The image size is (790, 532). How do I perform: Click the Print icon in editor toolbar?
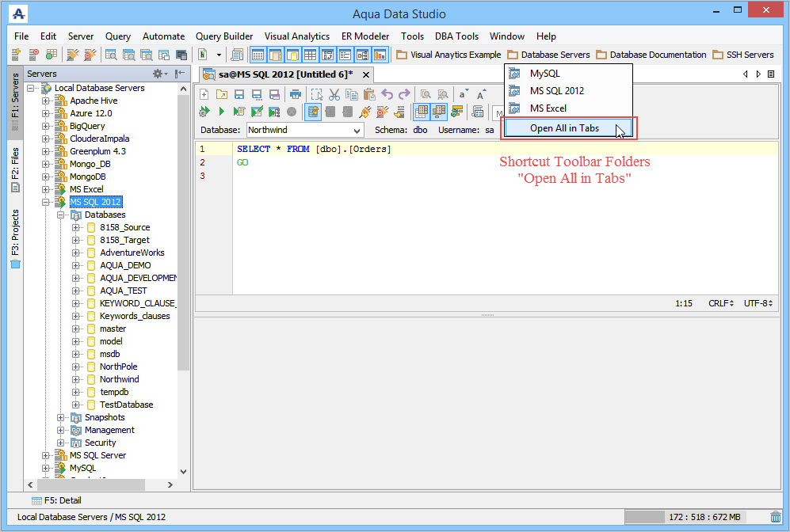[x=295, y=94]
